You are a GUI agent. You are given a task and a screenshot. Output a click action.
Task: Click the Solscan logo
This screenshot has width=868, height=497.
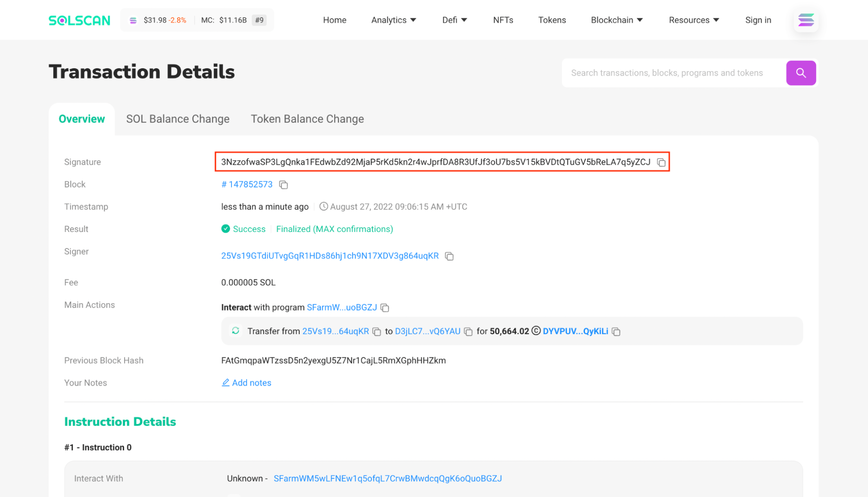79,20
